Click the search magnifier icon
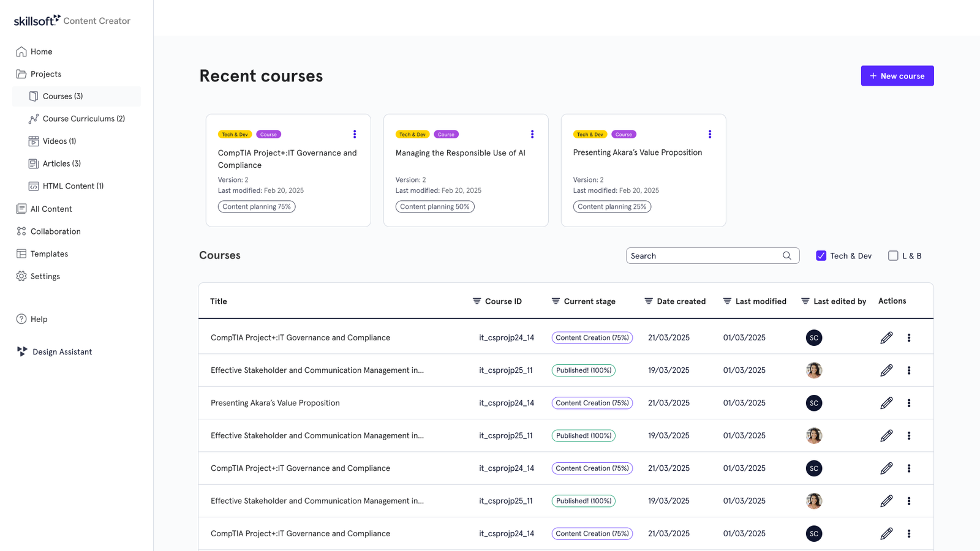This screenshot has height=551, width=980. (x=787, y=256)
